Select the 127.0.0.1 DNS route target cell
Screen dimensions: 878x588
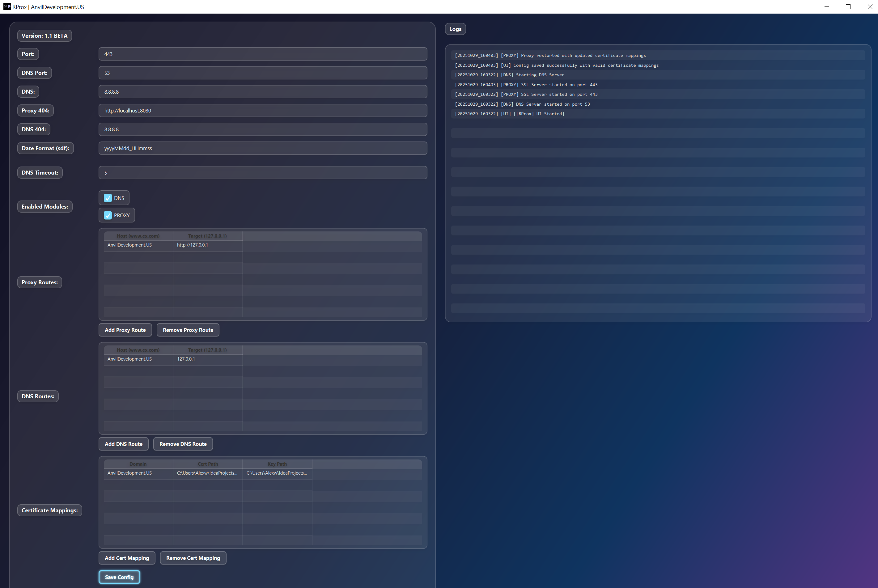(208, 359)
